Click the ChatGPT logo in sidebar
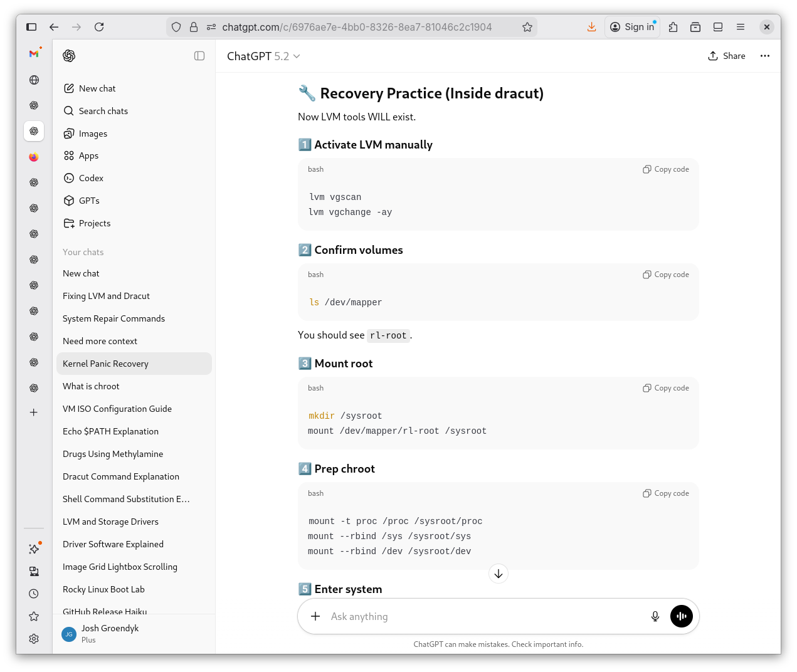 point(69,56)
